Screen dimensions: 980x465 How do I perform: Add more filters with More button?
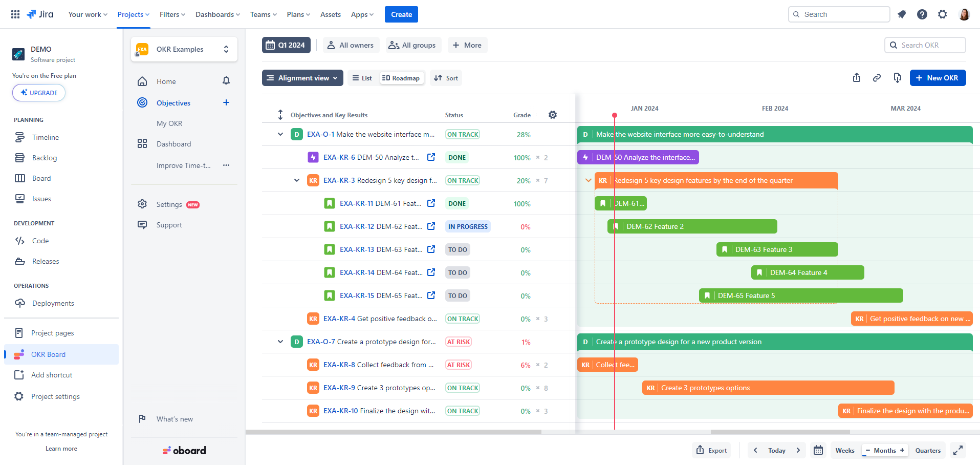point(467,45)
